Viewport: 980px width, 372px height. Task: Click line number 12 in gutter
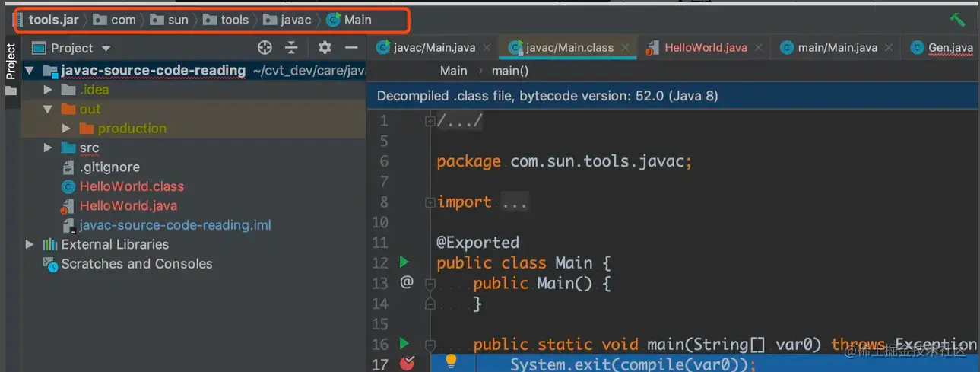pyautogui.click(x=379, y=263)
